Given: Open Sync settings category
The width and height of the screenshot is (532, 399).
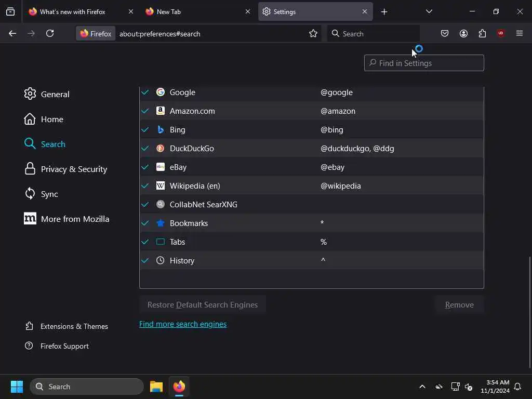Looking at the screenshot, I should [41, 194].
